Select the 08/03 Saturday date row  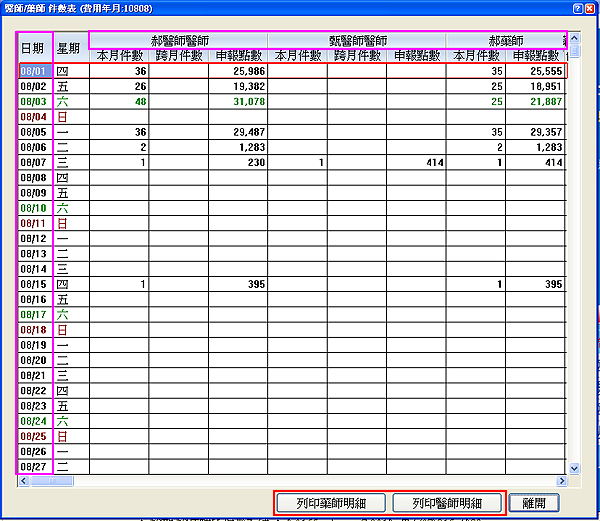pyautogui.click(x=35, y=102)
